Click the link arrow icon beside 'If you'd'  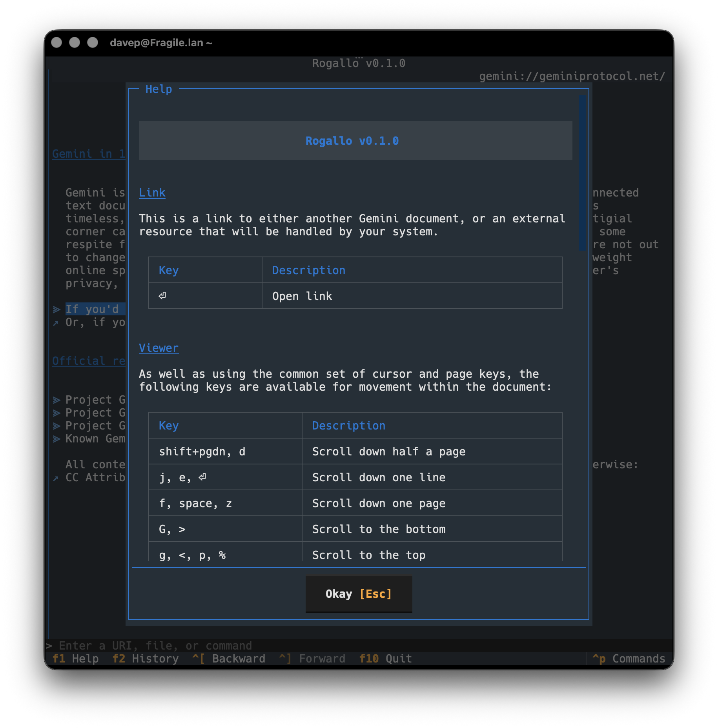point(56,309)
